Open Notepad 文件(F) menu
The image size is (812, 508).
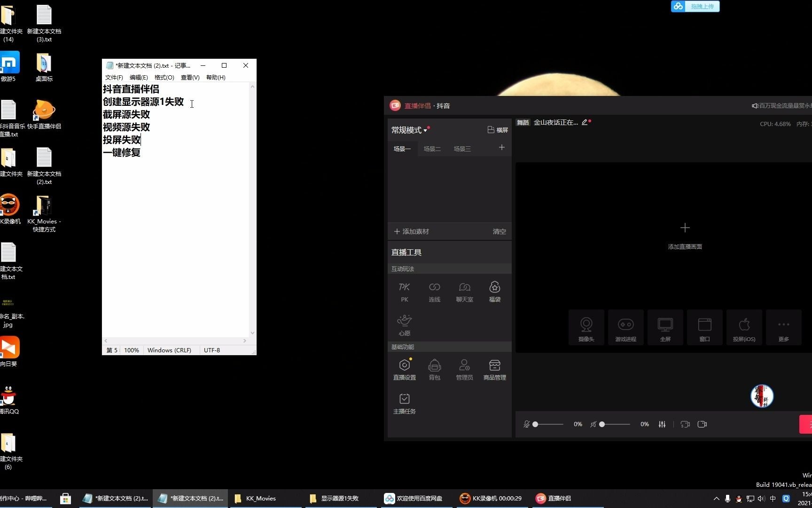point(114,77)
